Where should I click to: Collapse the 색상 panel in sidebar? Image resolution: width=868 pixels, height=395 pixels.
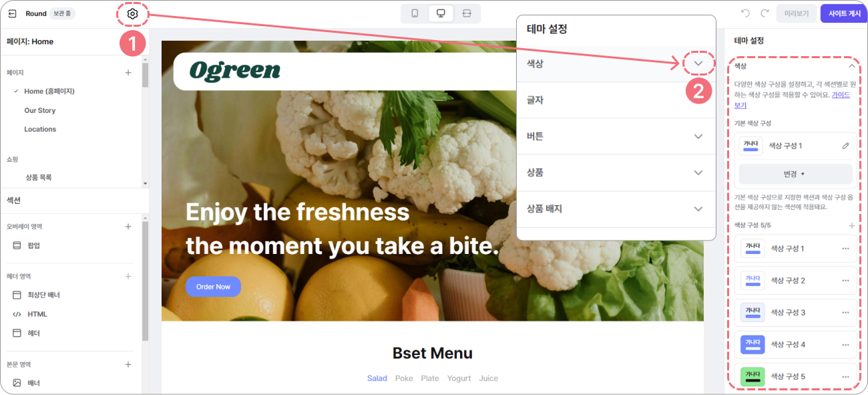tap(851, 66)
